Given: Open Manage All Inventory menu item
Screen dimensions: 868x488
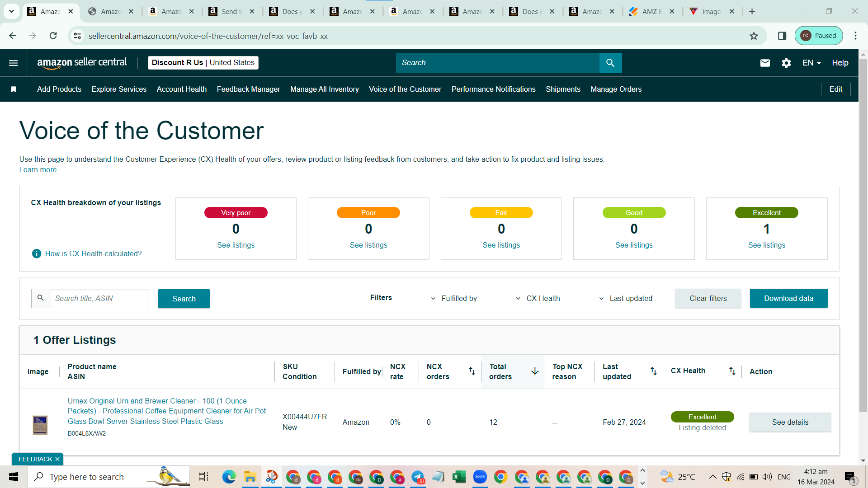Looking at the screenshot, I should pos(325,89).
